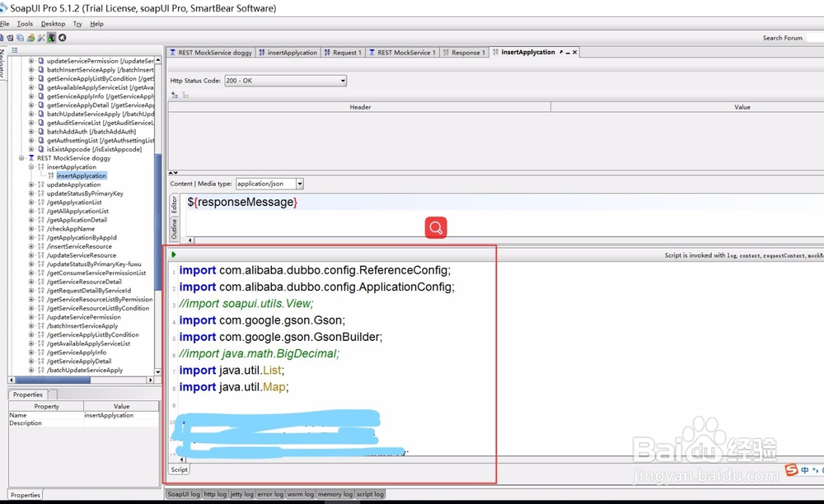Open the Tools menu
Screen dimensions: 824x504
(x=25, y=24)
